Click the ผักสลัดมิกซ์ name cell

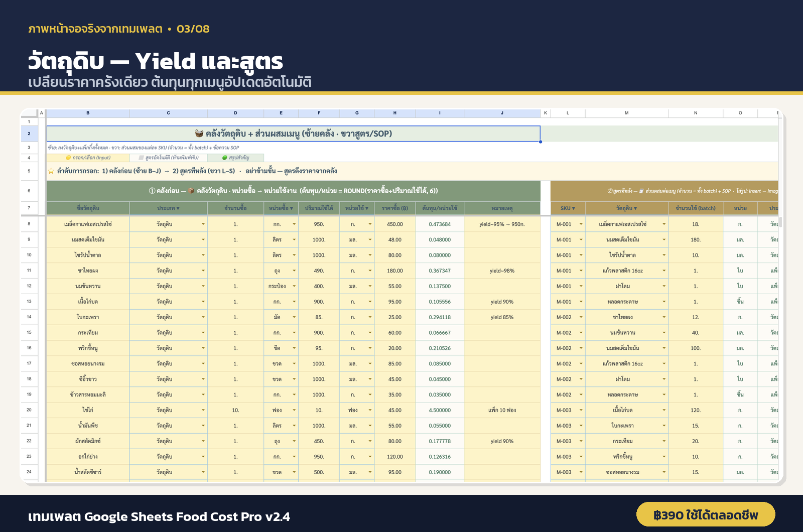88,441
